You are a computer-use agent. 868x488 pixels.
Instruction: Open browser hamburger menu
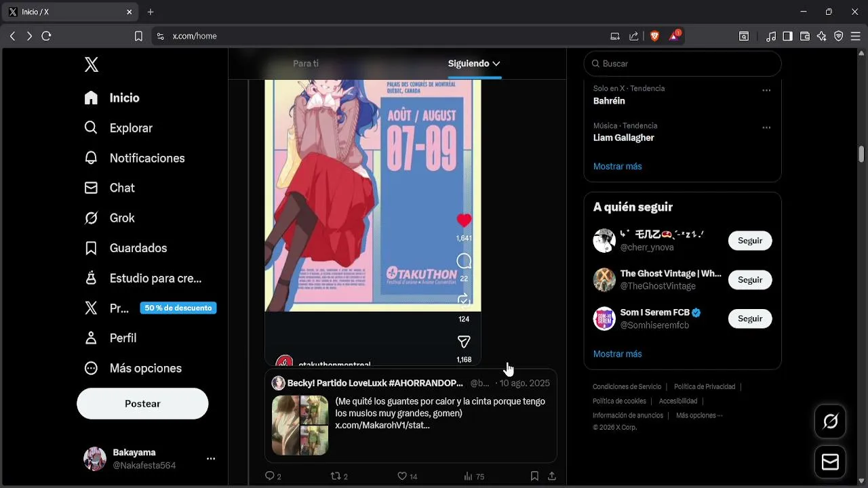coord(856,36)
